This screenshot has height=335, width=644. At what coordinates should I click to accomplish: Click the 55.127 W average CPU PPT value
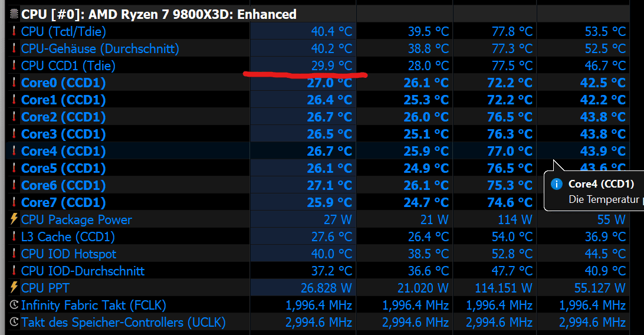click(x=600, y=288)
